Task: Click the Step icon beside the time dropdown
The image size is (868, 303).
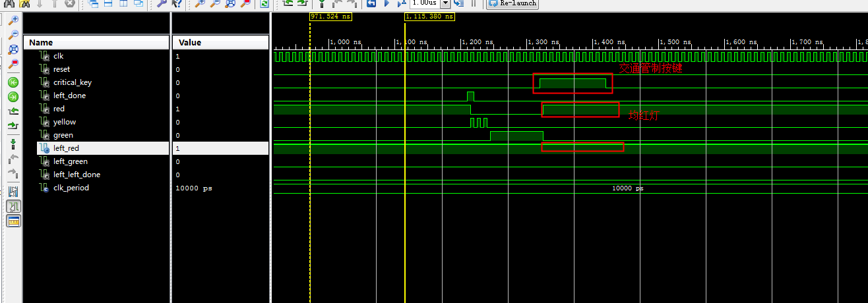Action: [459, 3]
